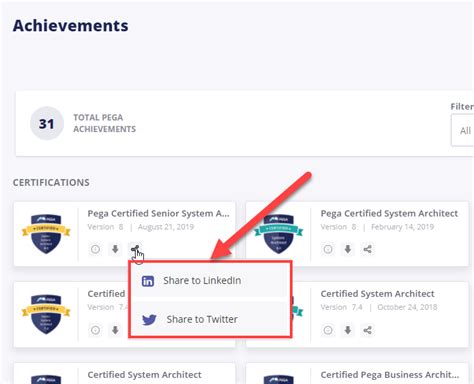This screenshot has width=474, height=384.
Task: Open info icon on second-row left certification card
Action: pos(95,330)
